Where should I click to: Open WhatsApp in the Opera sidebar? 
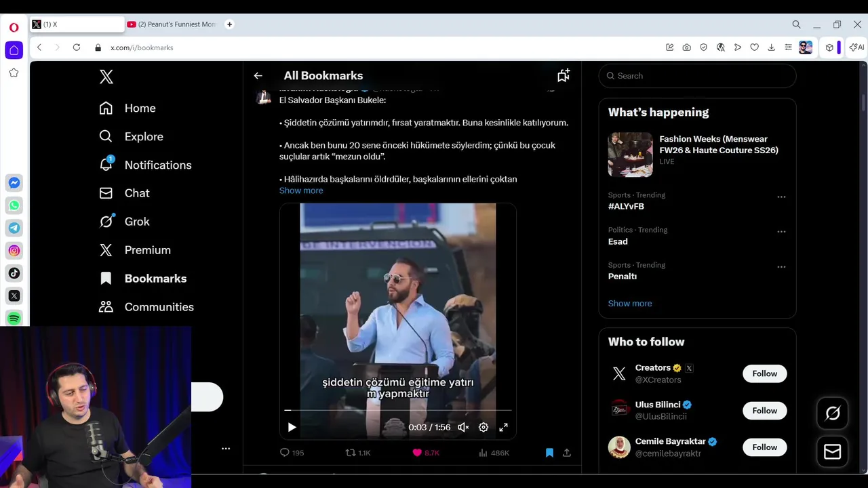14,205
